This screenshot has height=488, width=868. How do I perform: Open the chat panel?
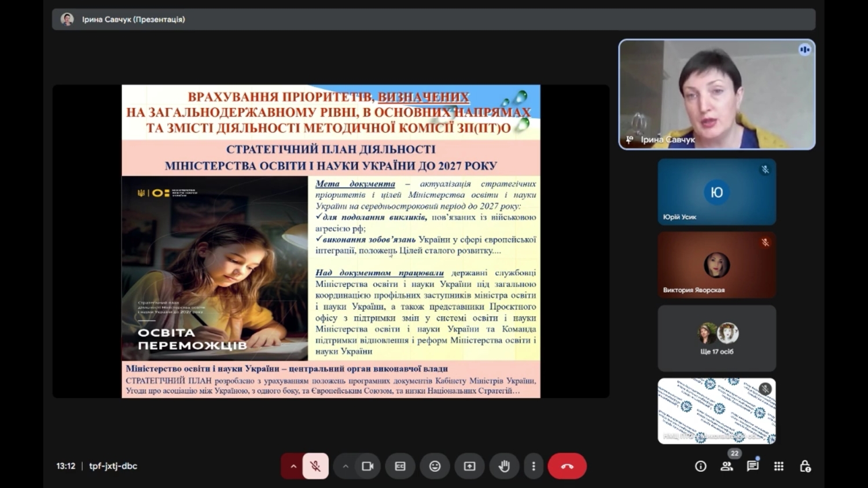[753, 466]
